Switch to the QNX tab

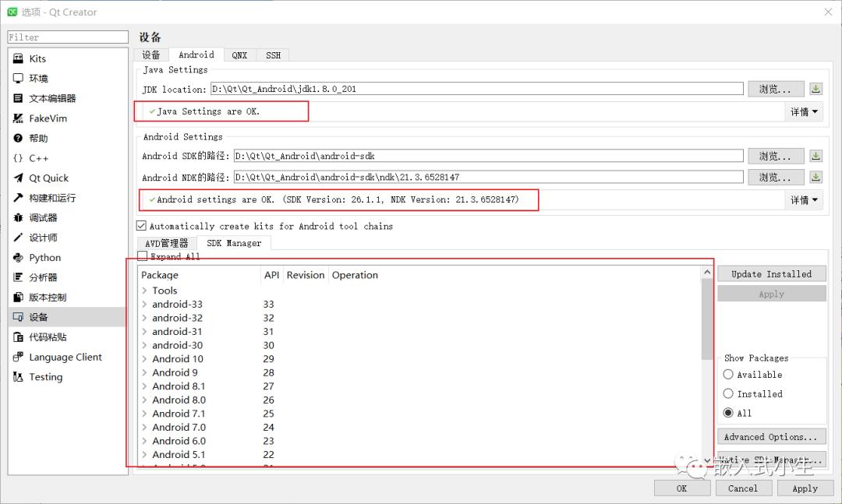click(239, 55)
